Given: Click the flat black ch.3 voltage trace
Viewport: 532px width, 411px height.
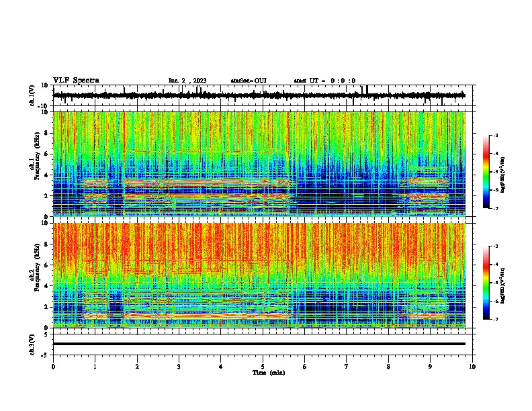Looking at the screenshot, I should (259, 344).
